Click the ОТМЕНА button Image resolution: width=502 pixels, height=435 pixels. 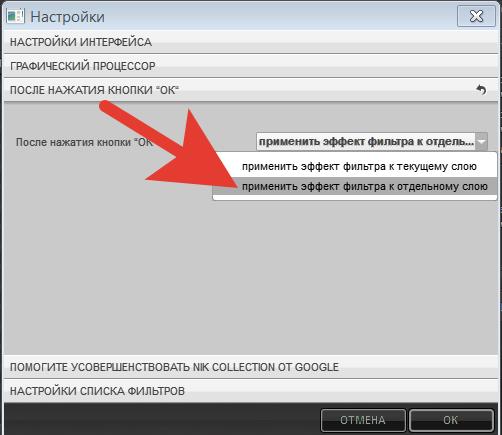tap(363, 420)
